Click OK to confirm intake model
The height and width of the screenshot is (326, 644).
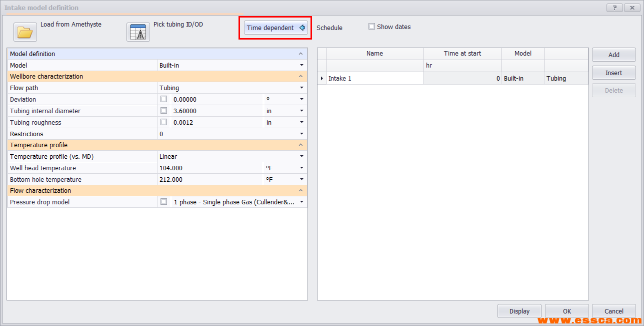pos(566,311)
